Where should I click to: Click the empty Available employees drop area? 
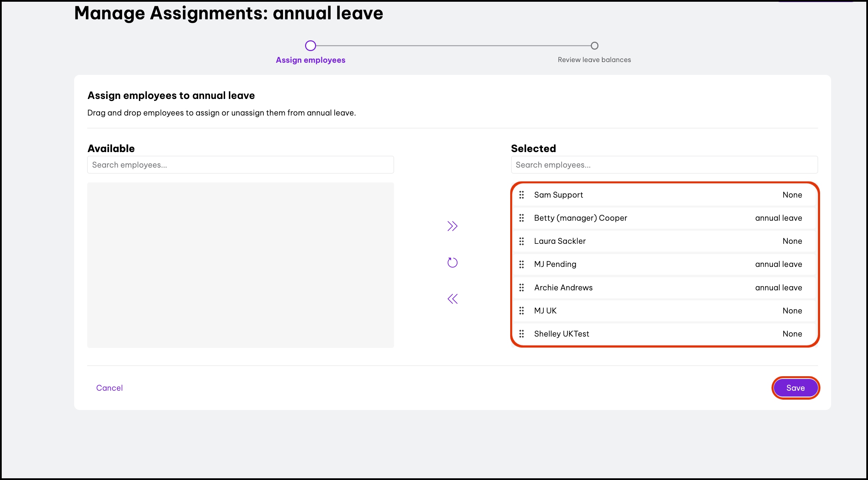click(240, 265)
